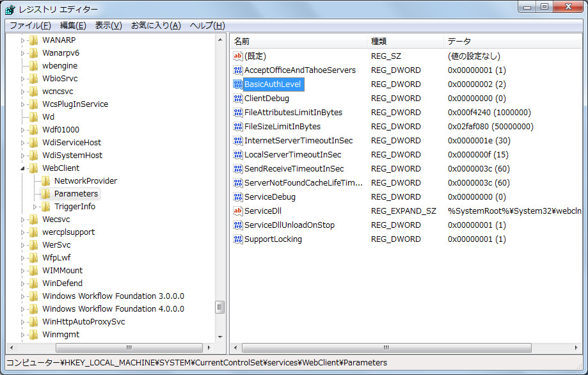Click the values pane horizontal scrollbar thumb
Viewport: 588px width, 375px height.
coord(386,347)
